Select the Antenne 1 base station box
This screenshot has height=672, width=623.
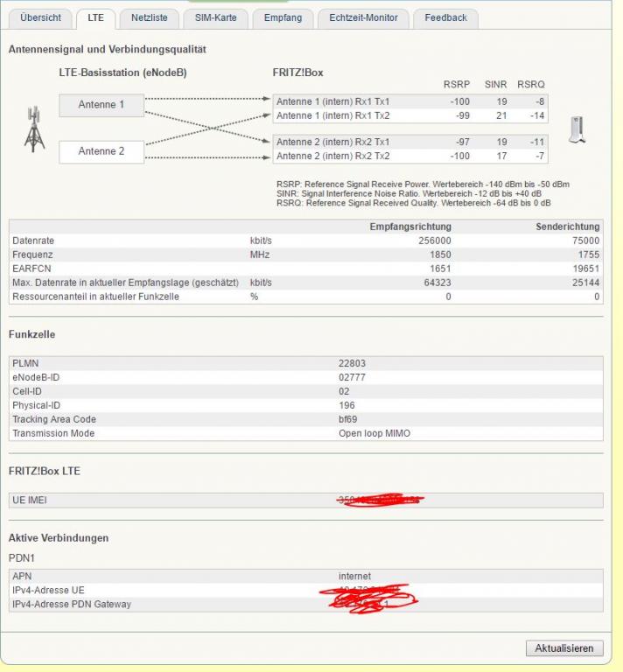[x=101, y=105]
